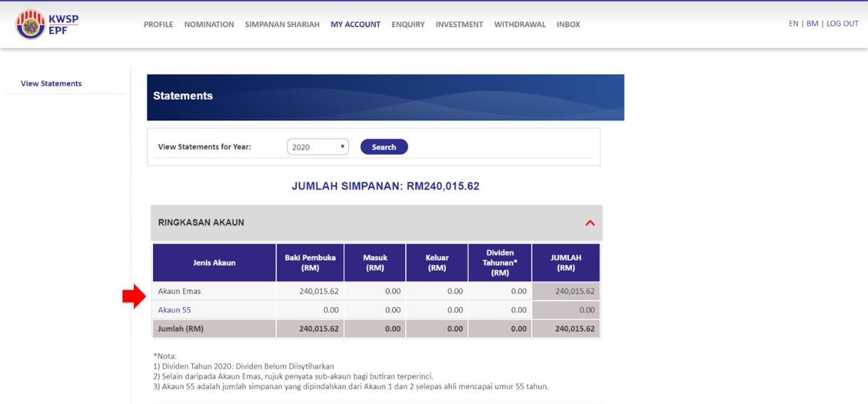Open the Enquiry menu
The width and height of the screenshot is (868, 404).
click(408, 24)
